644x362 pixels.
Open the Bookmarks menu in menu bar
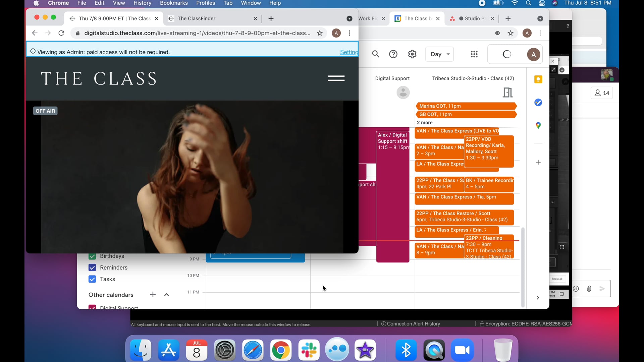point(173,3)
